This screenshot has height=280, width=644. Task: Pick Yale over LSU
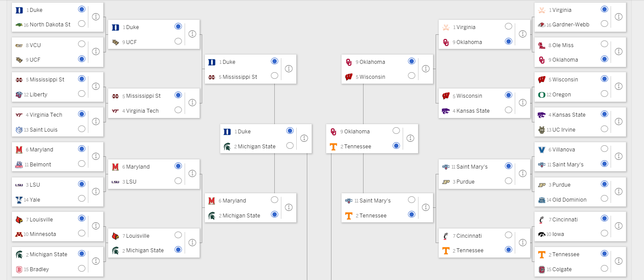pyautogui.click(x=82, y=199)
